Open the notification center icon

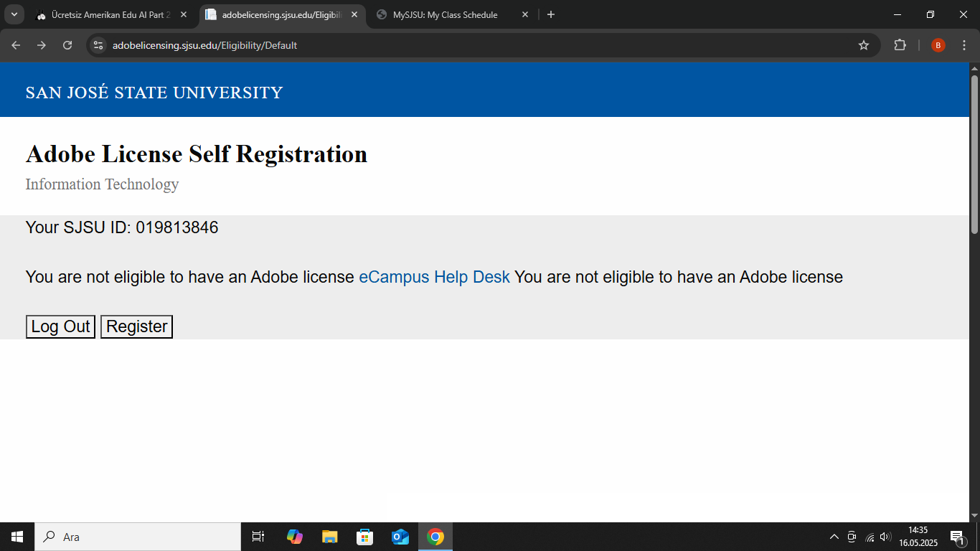tap(957, 537)
